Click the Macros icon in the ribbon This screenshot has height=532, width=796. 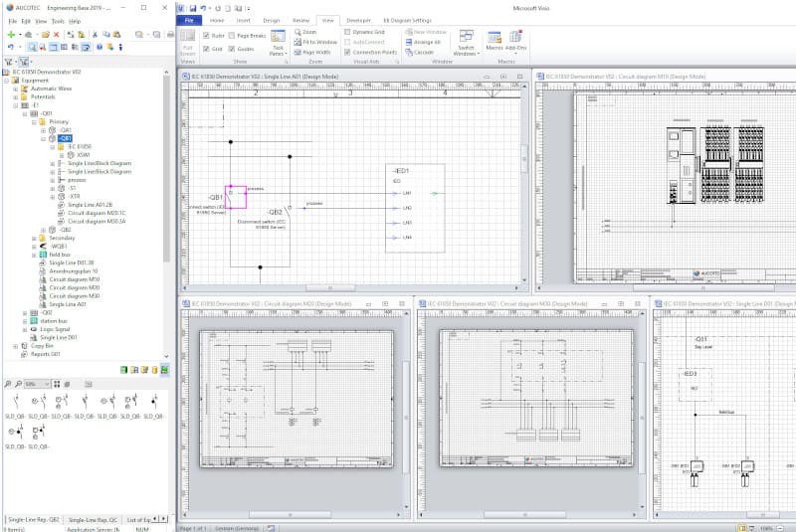point(495,43)
